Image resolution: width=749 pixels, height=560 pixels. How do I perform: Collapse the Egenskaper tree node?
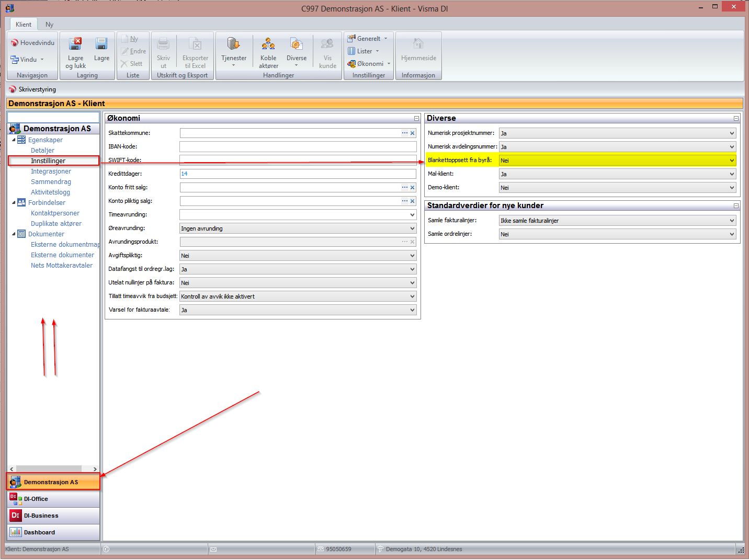point(14,140)
